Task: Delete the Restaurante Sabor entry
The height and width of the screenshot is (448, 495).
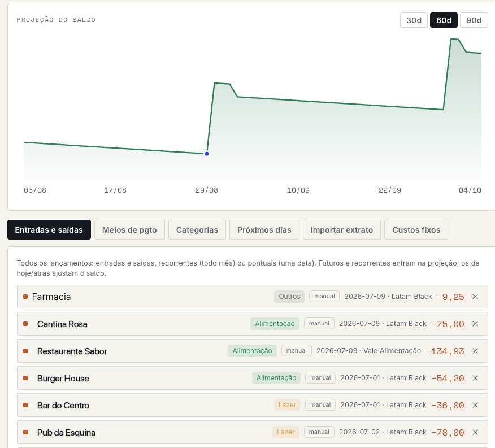Action: [475, 351]
